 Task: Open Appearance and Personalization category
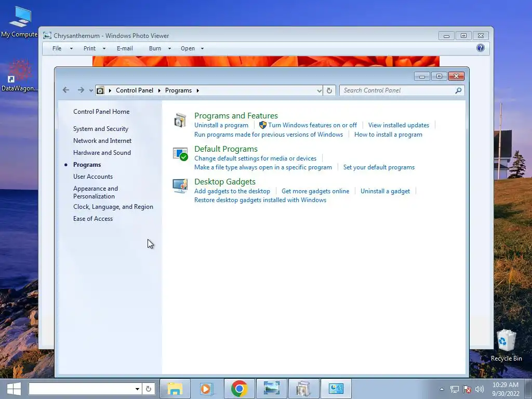(x=96, y=192)
